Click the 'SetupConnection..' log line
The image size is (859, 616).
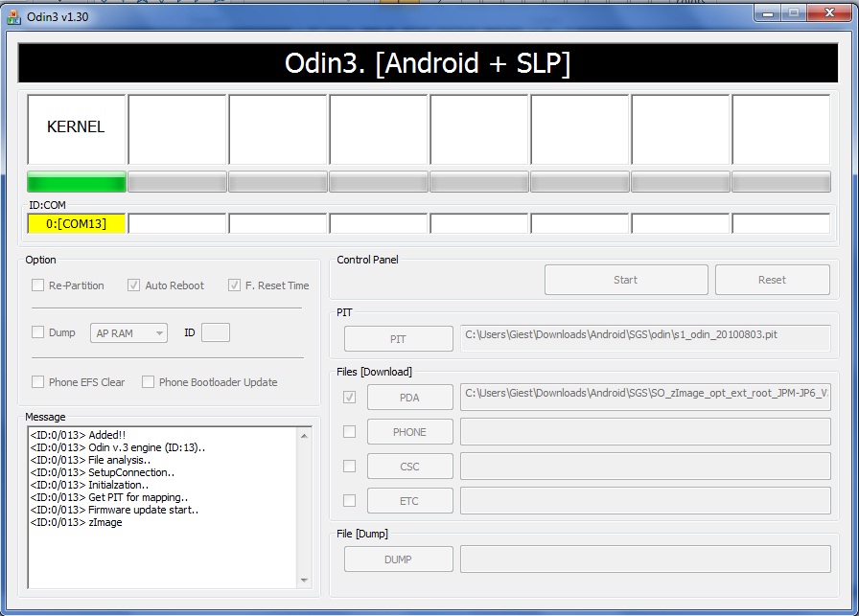(x=103, y=472)
